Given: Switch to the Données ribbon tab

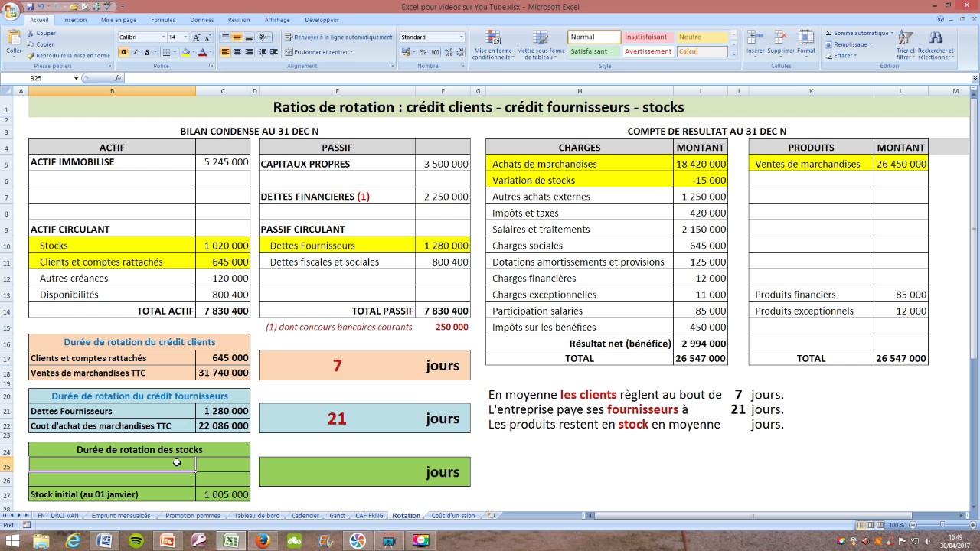Looking at the screenshot, I should click(202, 20).
